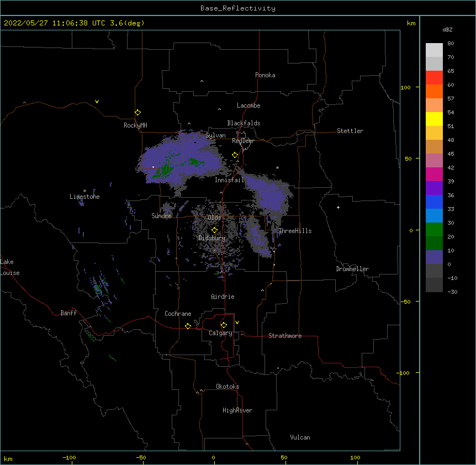Click the pink 42-45 dBZ legend swatch
The width and height of the screenshot is (476, 465).
[x=434, y=161]
